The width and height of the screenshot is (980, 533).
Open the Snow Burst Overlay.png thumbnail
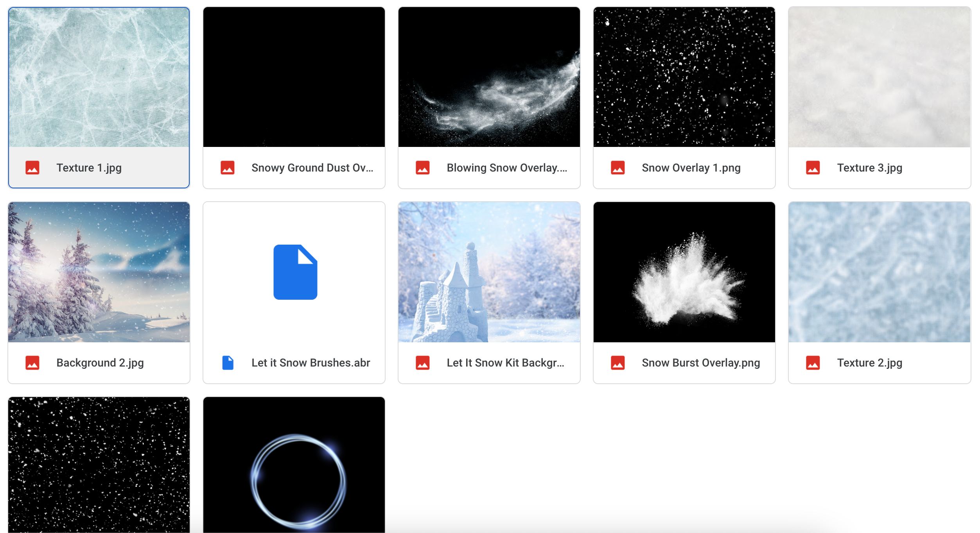click(684, 272)
